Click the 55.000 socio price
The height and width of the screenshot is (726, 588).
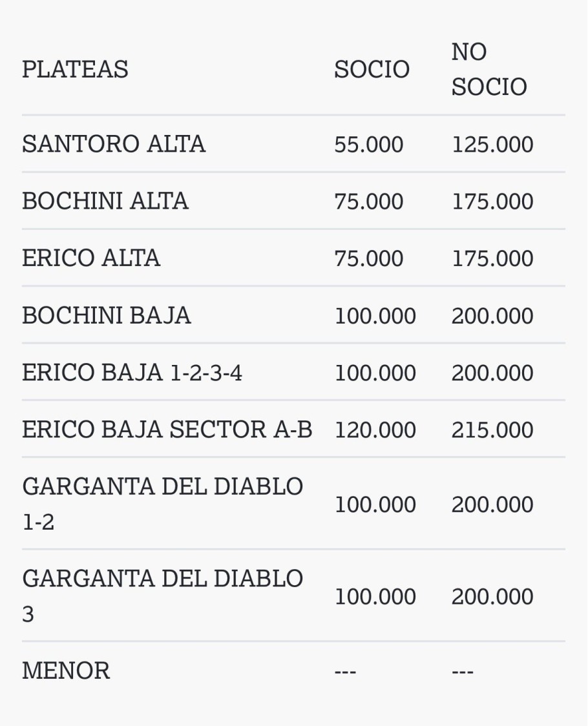pos(368,145)
